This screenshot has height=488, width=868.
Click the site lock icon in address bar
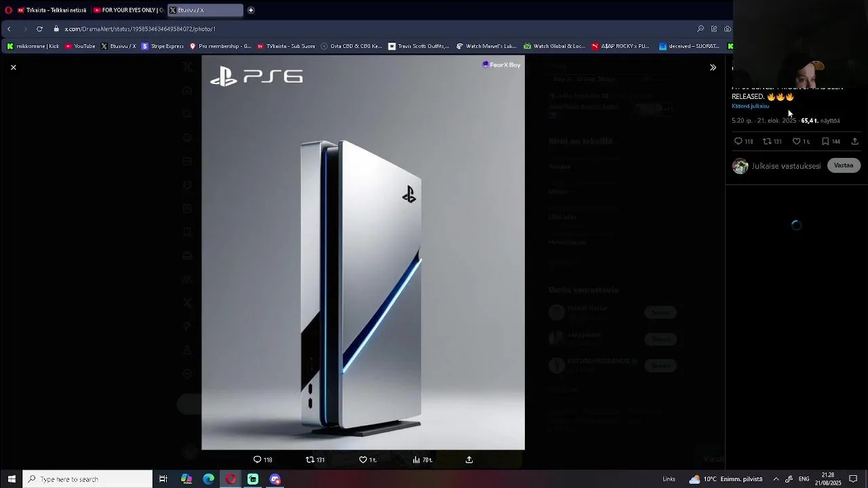coord(56,28)
